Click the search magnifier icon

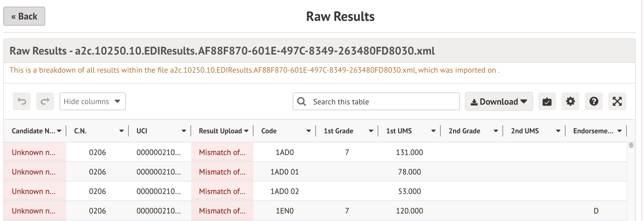(x=301, y=102)
